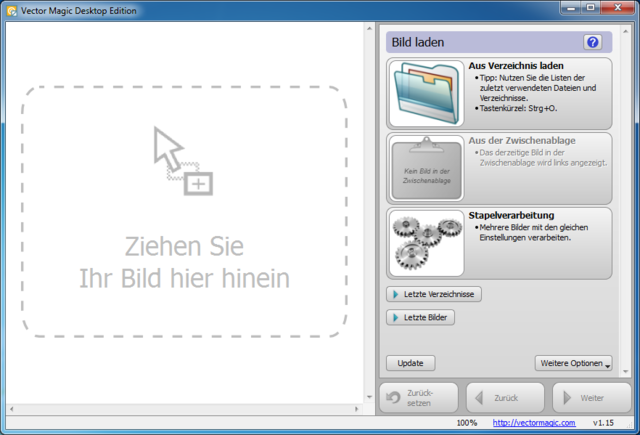The width and height of the screenshot is (640, 435).
Task: Click the Weiter navigation button
Action: click(x=592, y=398)
